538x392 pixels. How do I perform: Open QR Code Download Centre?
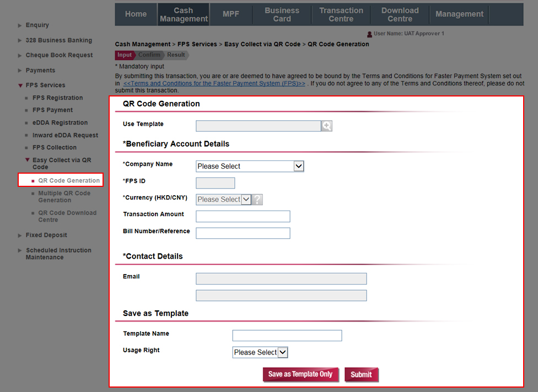67,216
